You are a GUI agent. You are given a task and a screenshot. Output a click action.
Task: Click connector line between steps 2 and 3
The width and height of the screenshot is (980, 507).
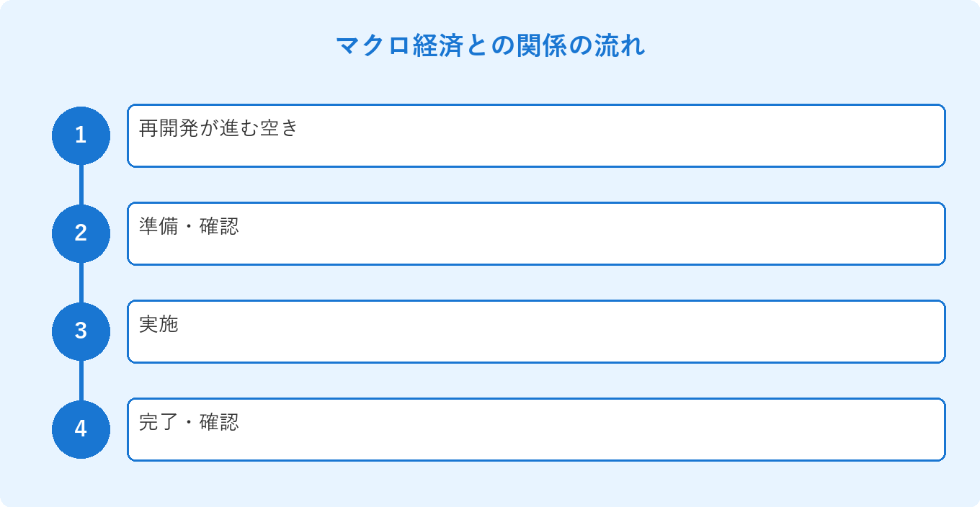pos(81,282)
